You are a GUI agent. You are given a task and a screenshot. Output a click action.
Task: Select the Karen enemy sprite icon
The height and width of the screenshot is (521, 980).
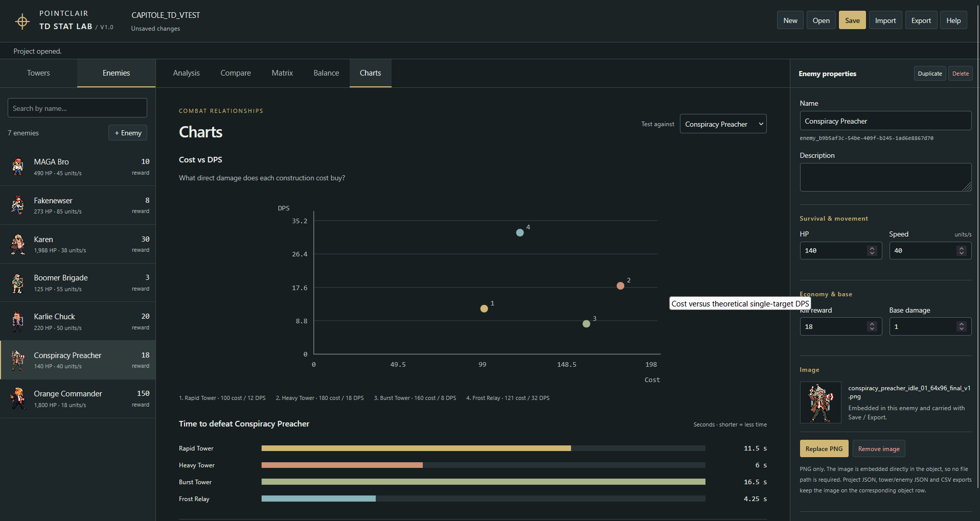18,244
